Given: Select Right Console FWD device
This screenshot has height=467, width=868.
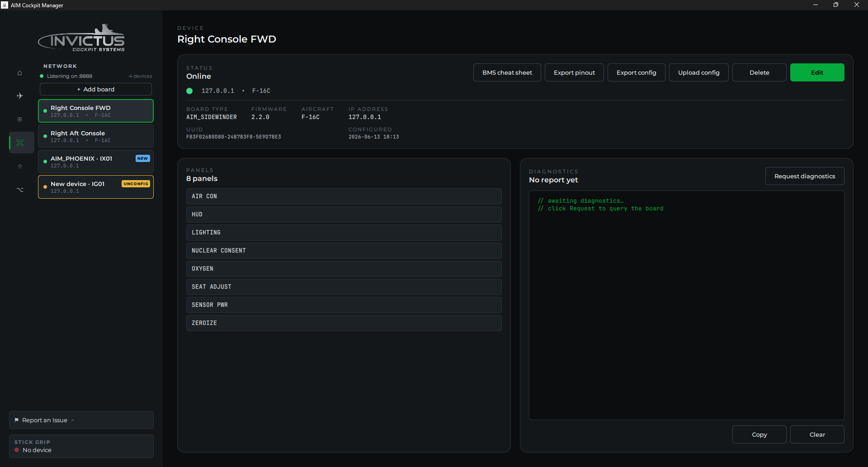Looking at the screenshot, I should click(96, 111).
